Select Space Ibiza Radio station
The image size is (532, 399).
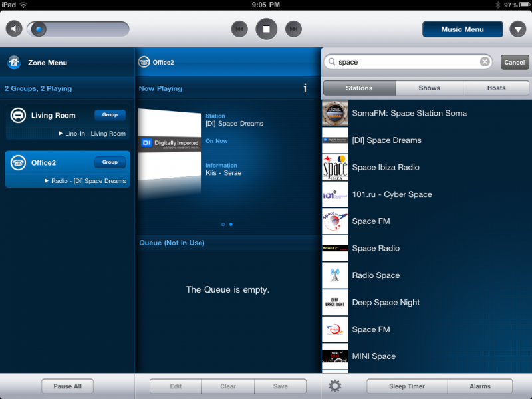(426, 168)
